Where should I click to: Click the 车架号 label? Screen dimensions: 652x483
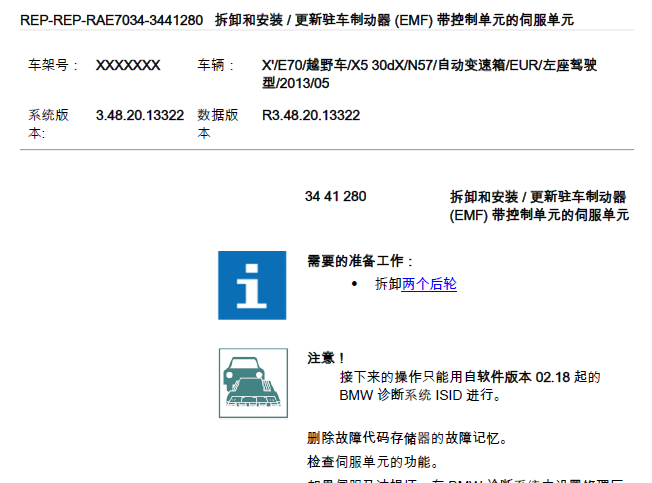pos(53,65)
